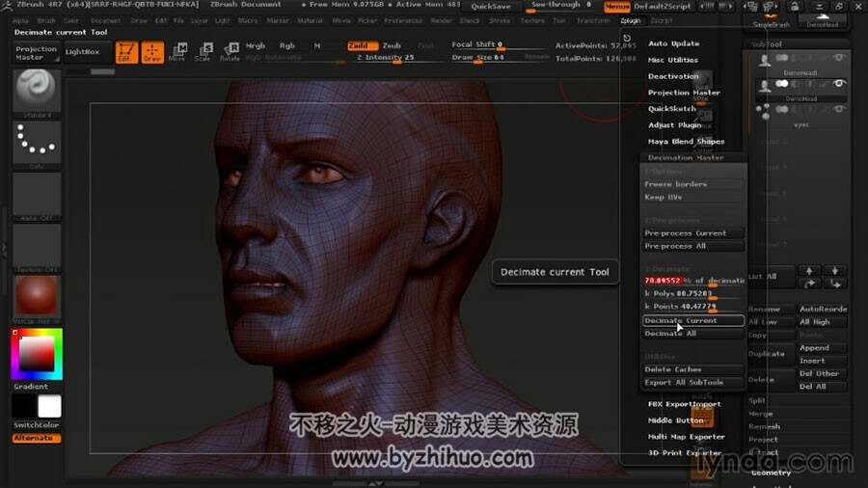The height and width of the screenshot is (488, 868).
Task: Click the DefaultZScript button
Action: click(x=663, y=6)
